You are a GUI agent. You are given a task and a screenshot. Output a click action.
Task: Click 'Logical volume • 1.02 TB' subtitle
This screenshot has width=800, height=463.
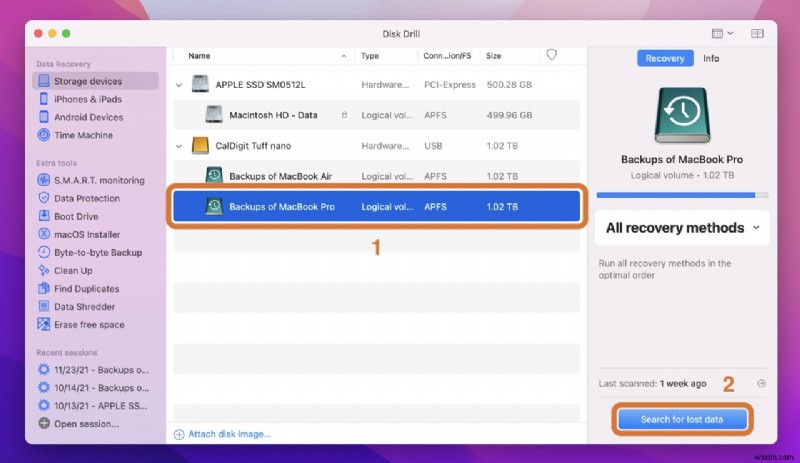(682, 175)
